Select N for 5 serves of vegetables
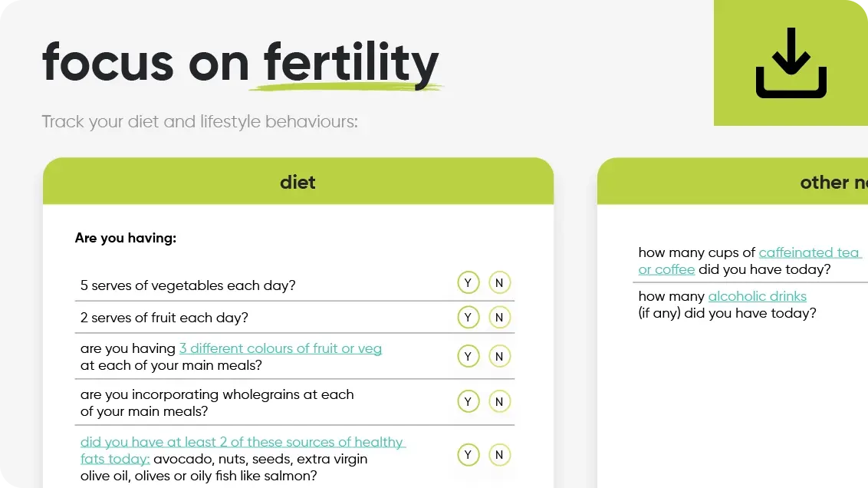This screenshot has width=868, height=488. click(499, 283)
